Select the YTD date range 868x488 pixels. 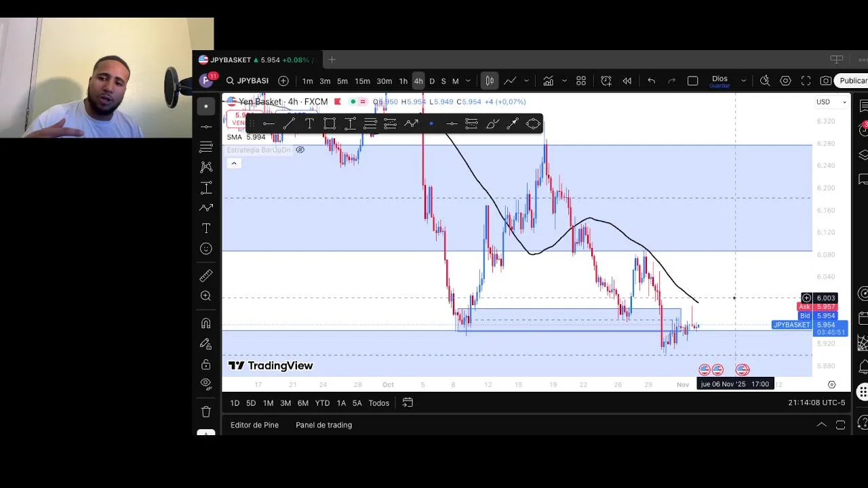click(x=322, y=403)
